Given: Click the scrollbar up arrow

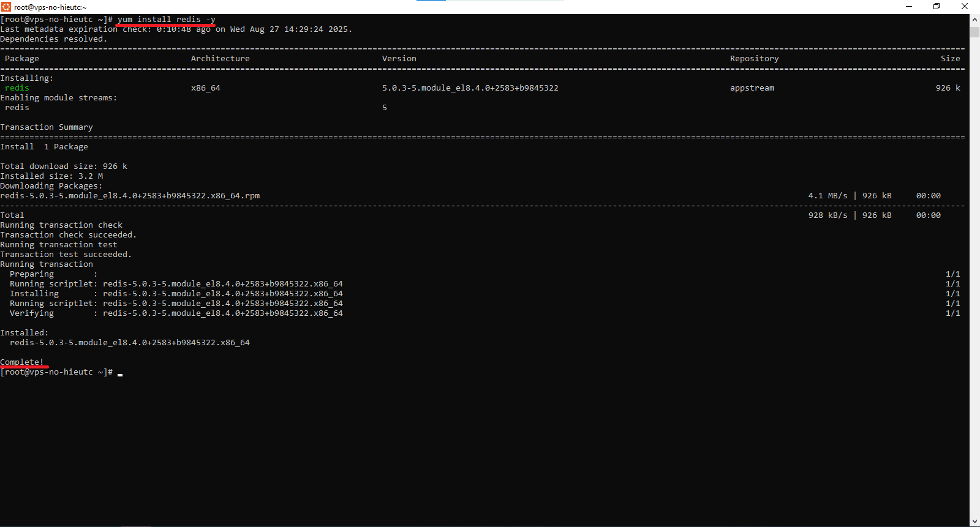Looking at the screenshot, I should [974, 20].
